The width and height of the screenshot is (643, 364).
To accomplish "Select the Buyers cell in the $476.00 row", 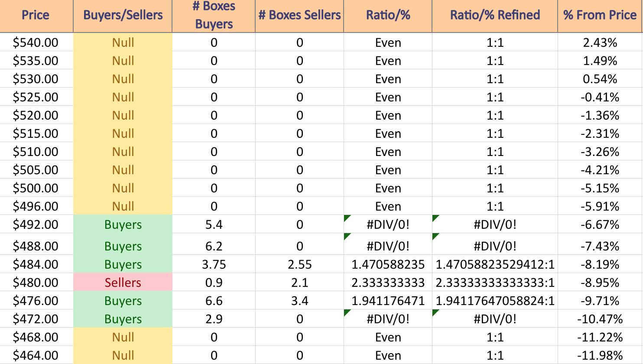I will [123, 300].
